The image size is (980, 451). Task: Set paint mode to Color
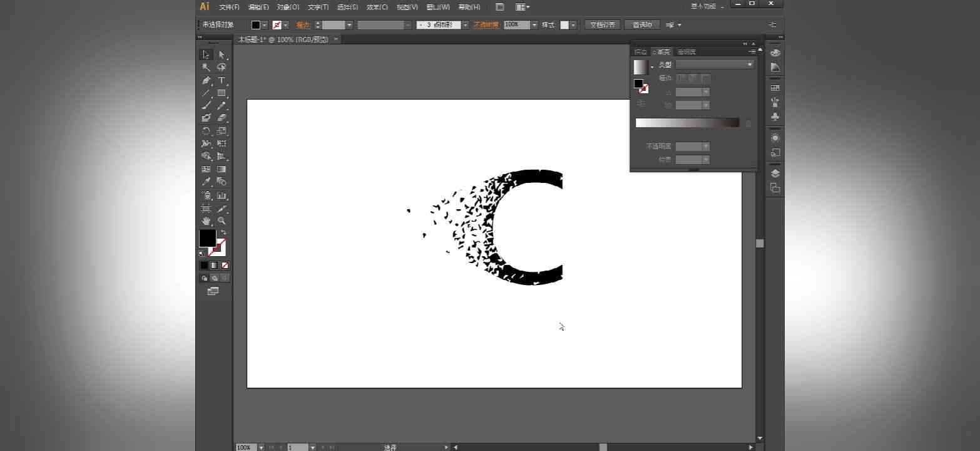[204, 266]
